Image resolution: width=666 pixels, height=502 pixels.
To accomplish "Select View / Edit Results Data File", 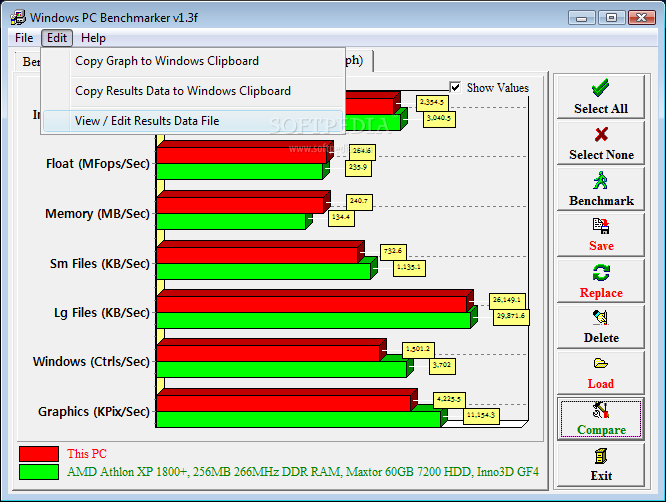I will [x=193, y=121].
